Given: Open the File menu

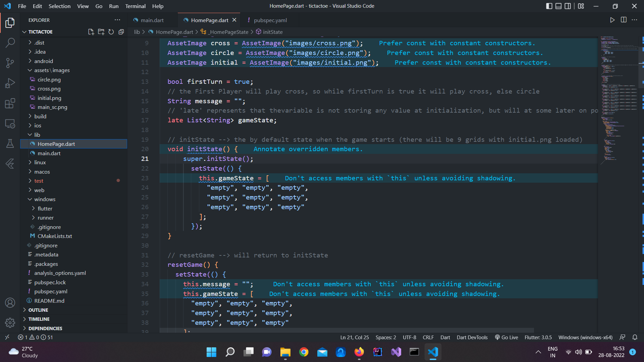Looking at the screenshot, I should (22, 6).
